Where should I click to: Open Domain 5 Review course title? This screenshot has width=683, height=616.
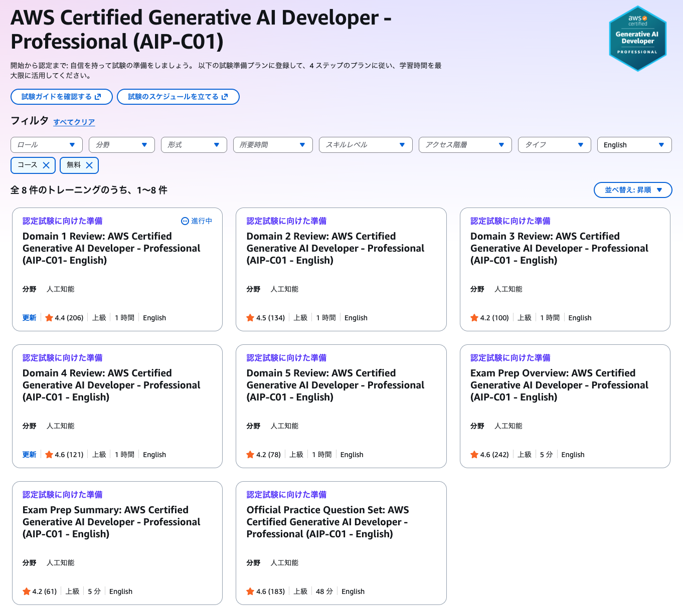click(x=335, y=385)
